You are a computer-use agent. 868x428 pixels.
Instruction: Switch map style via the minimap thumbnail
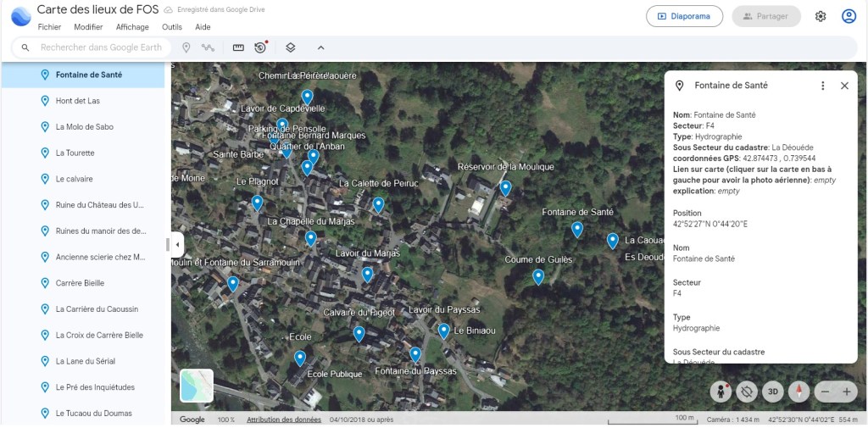(197, 386)
